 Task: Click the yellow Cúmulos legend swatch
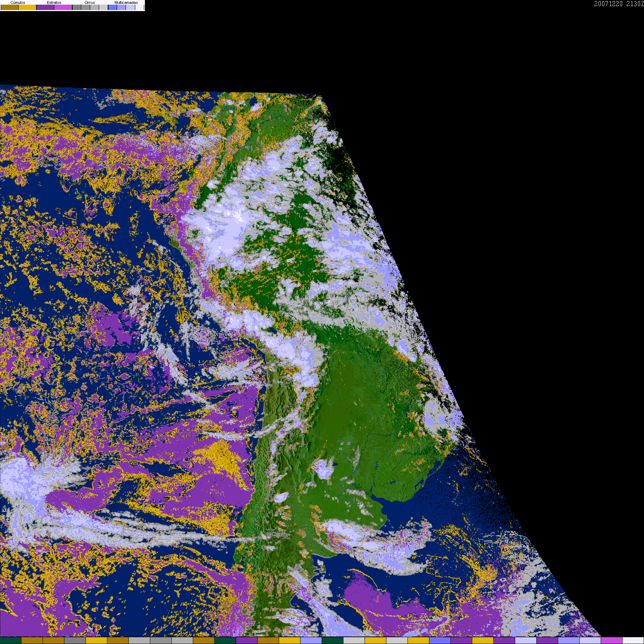click(x=27, y=7)
